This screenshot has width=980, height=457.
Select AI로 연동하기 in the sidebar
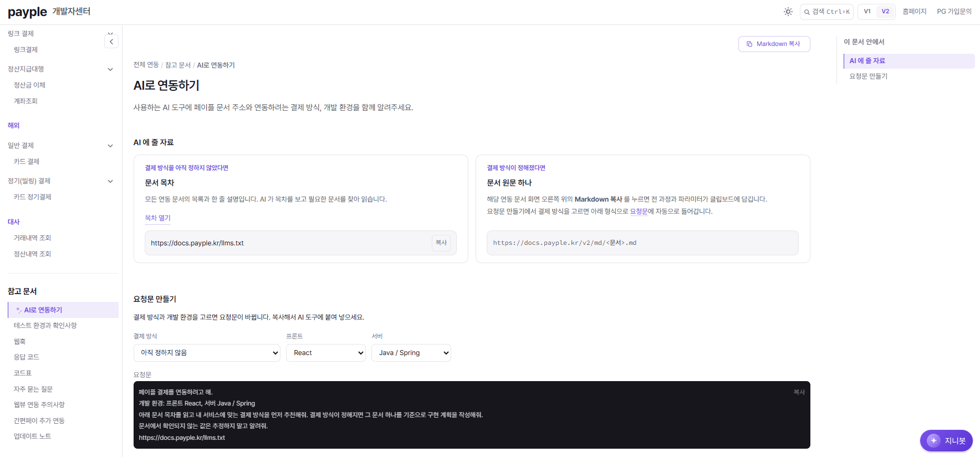pos(63,310)
